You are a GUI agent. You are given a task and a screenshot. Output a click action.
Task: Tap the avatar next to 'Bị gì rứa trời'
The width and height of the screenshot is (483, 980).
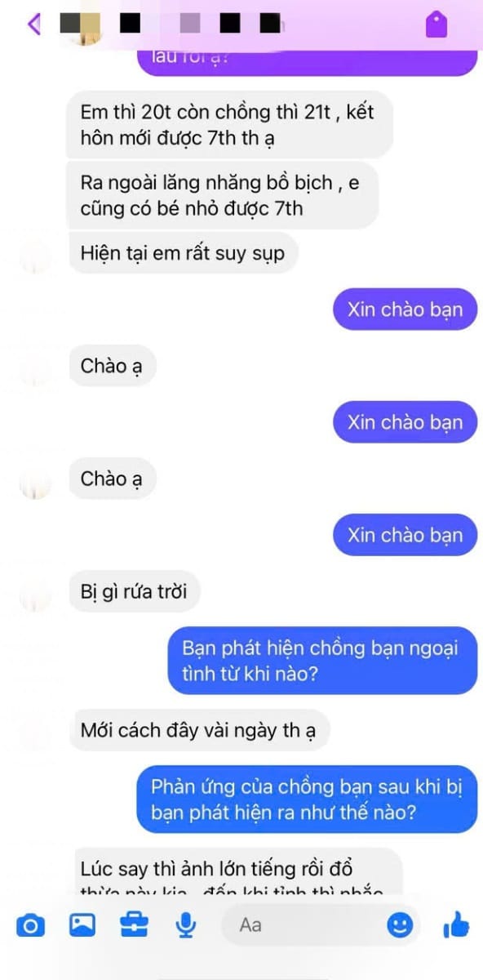click(35, 595)
